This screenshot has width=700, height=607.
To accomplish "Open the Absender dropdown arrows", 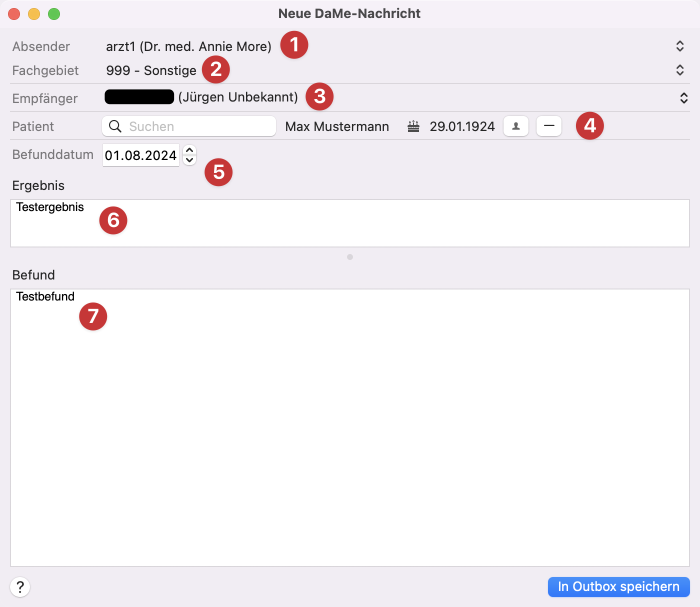I will coord(680,46).
